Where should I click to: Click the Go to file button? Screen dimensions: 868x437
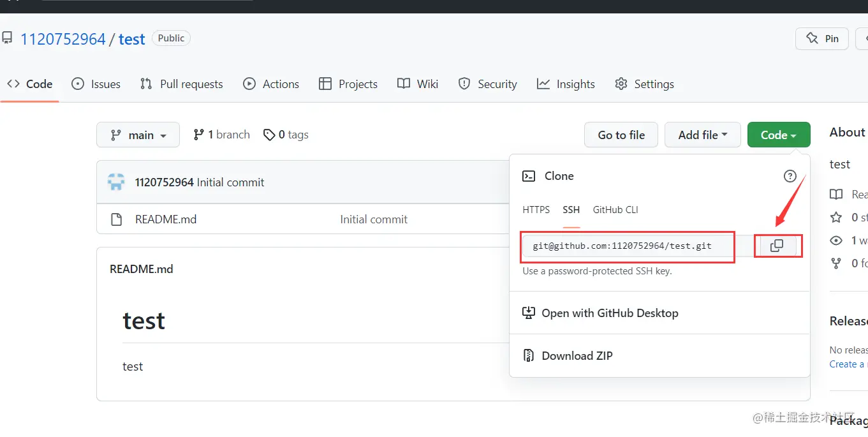[621, 135]
